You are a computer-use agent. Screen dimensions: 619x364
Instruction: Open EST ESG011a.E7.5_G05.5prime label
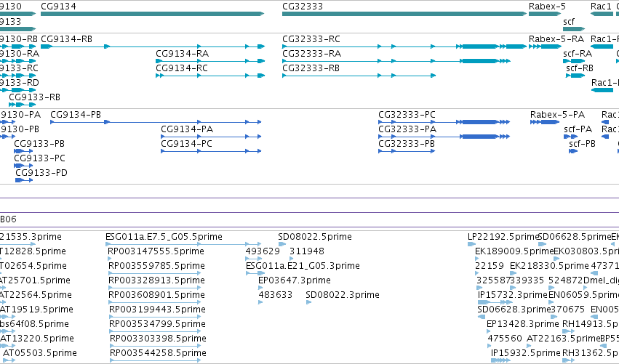click(164, 237)
